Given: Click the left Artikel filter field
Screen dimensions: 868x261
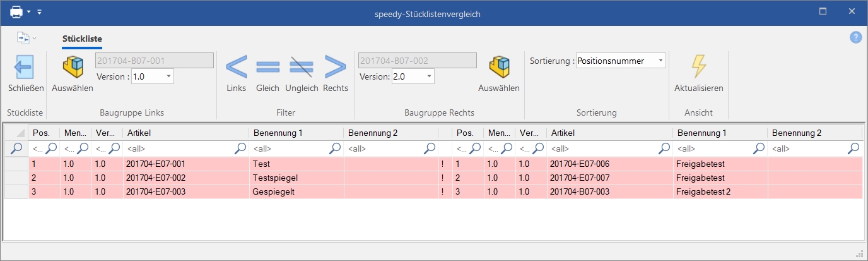Looking at the screenshot, I should [x=179, y=149].
